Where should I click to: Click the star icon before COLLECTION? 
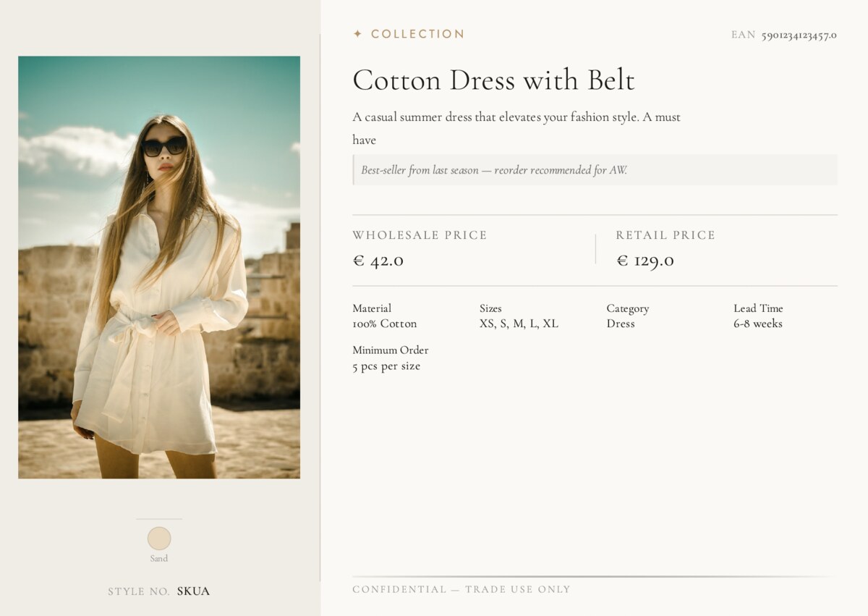pos(357,34)
